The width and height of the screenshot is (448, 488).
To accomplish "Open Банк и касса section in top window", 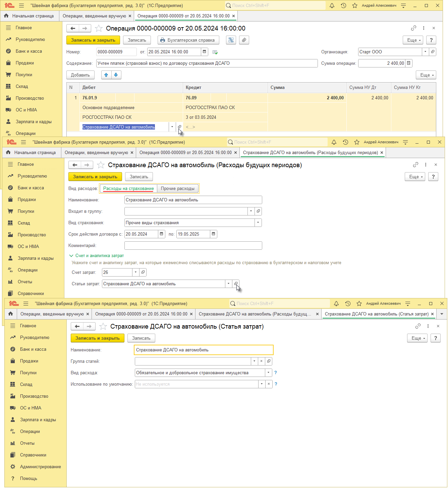I will point(29,51).
